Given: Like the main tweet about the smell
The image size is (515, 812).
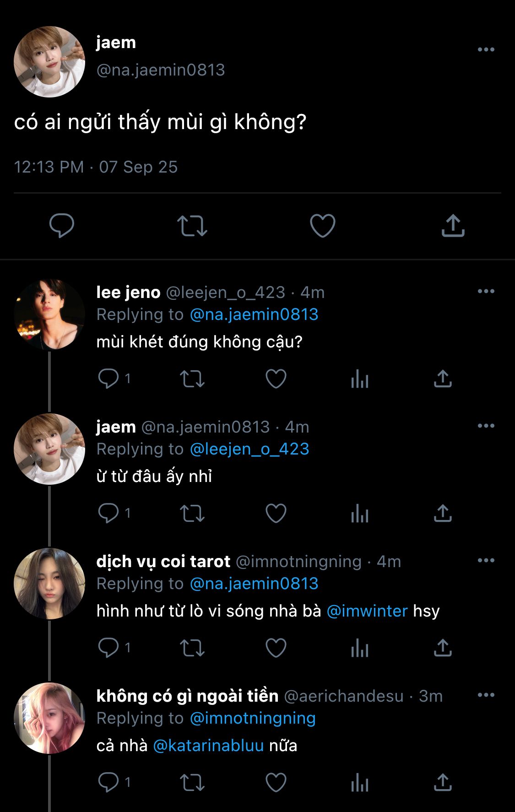Looking at the screenshot, I should (323, 226).
